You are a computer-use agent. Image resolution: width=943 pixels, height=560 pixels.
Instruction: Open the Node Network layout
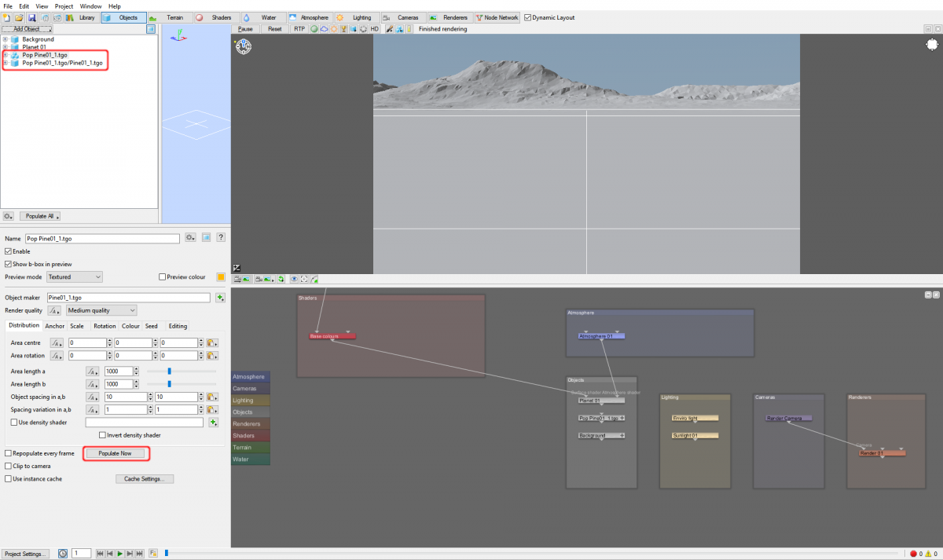coord(497,17)
